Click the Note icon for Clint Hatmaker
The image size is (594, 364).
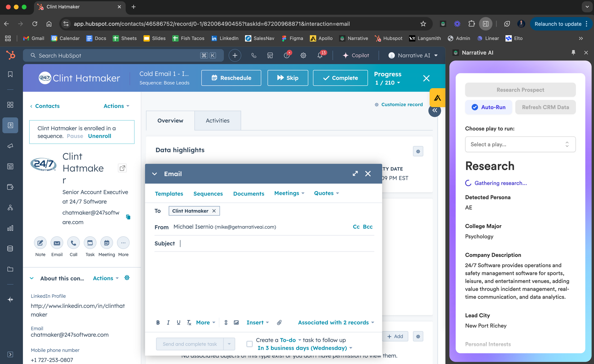[x=40, y=243]
